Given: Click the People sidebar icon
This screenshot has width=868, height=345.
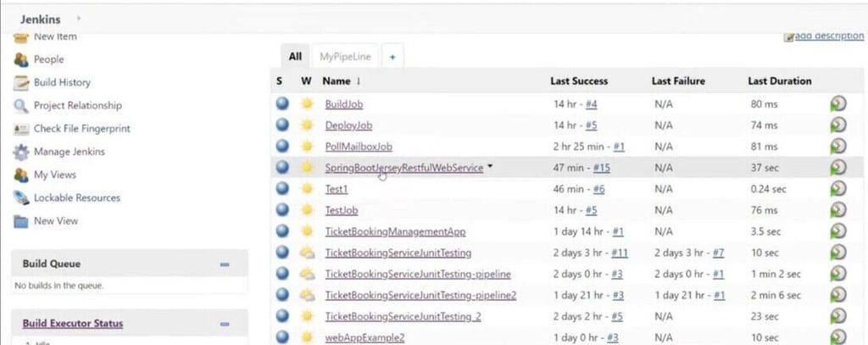Looking at the screenshot, I should [21, 59].
